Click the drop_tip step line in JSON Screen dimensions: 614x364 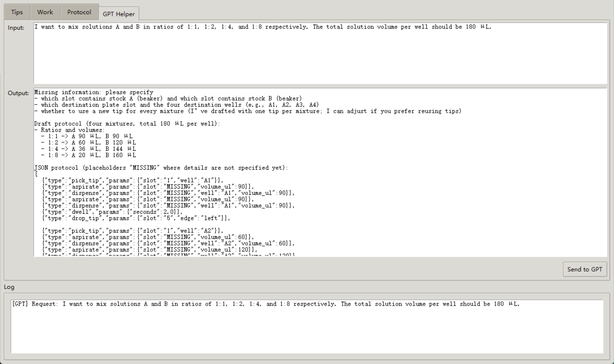(136, 218)
